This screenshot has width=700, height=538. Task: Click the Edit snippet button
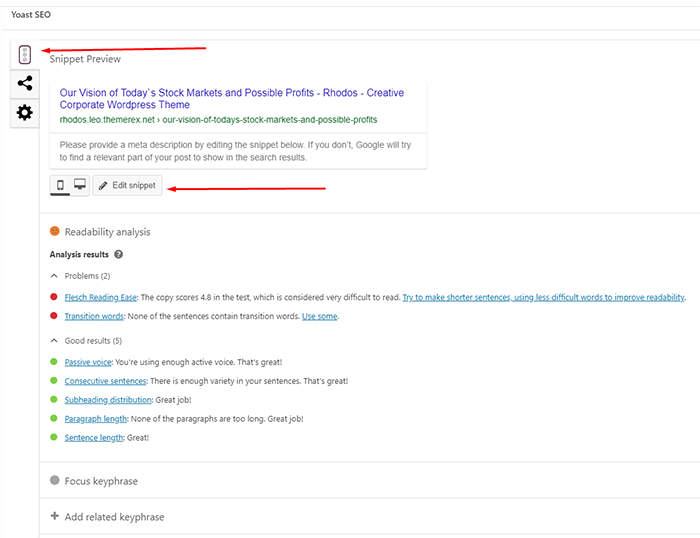point(127,185)
